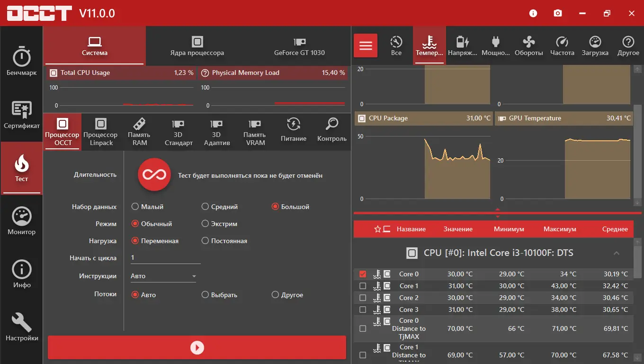Select the Тест flame icon in the sidebar
This screenshot has height=364, width=644.
point(21,168)
